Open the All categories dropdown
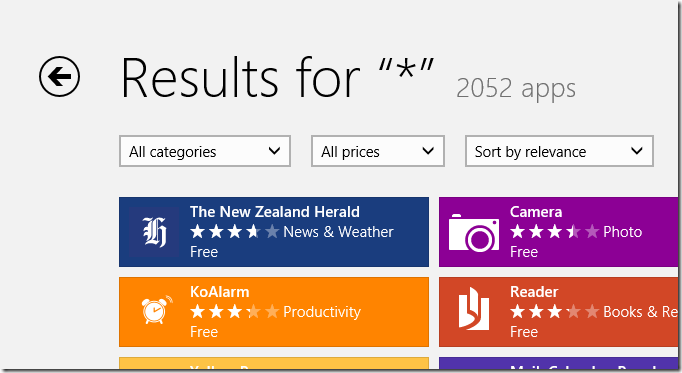The width and height of the screenshot is (682, 373). [x=205, y=151]
